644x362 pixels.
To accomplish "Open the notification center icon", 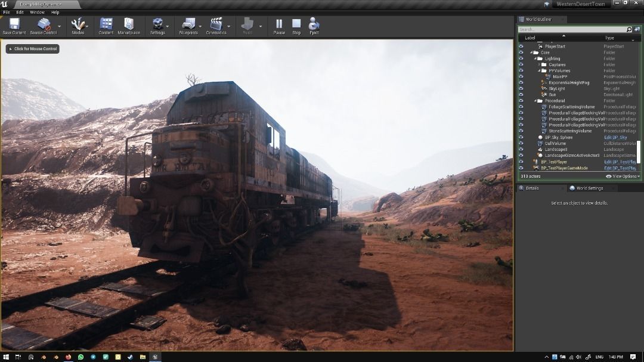I will [633, 357].
